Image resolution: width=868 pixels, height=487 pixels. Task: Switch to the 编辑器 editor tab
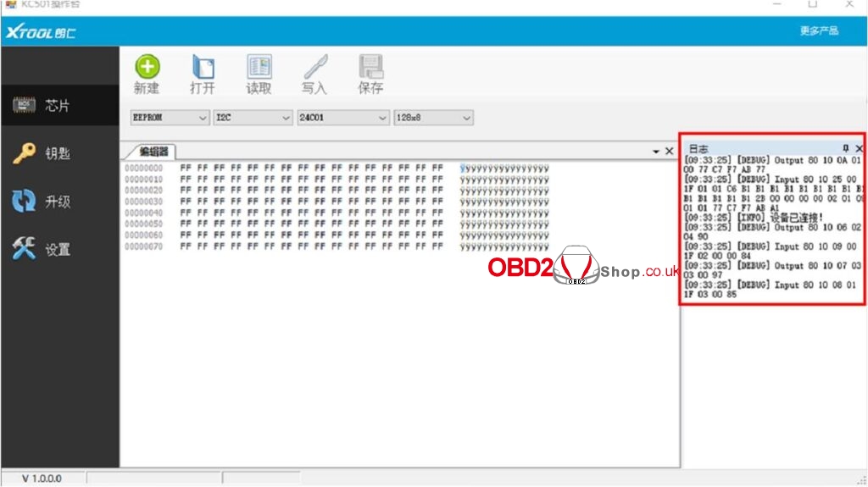(153, 152)
